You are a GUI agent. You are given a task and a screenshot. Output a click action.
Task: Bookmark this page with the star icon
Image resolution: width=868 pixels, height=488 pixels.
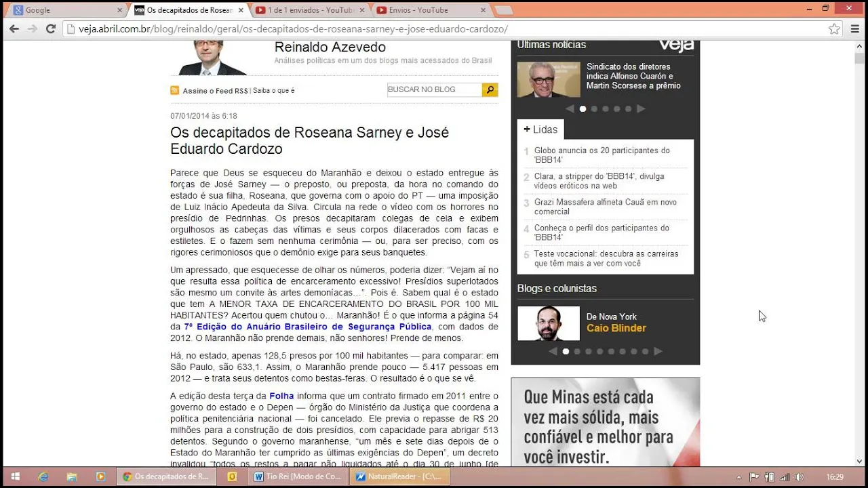834,28
